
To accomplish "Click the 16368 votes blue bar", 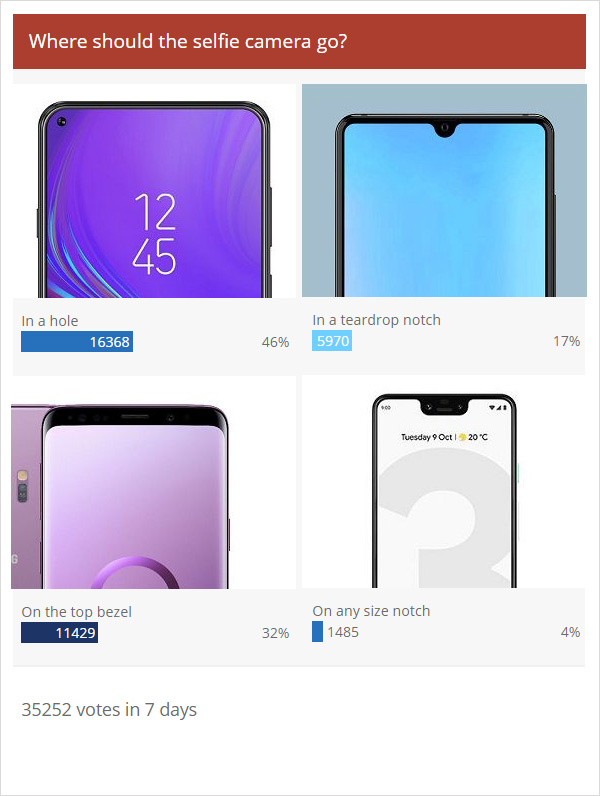I will (77, 342).
